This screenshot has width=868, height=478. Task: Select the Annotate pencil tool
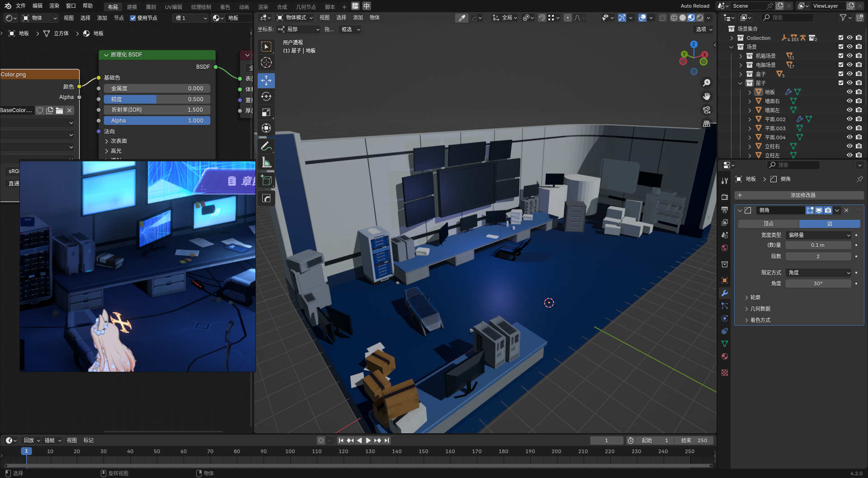(266, 146)
